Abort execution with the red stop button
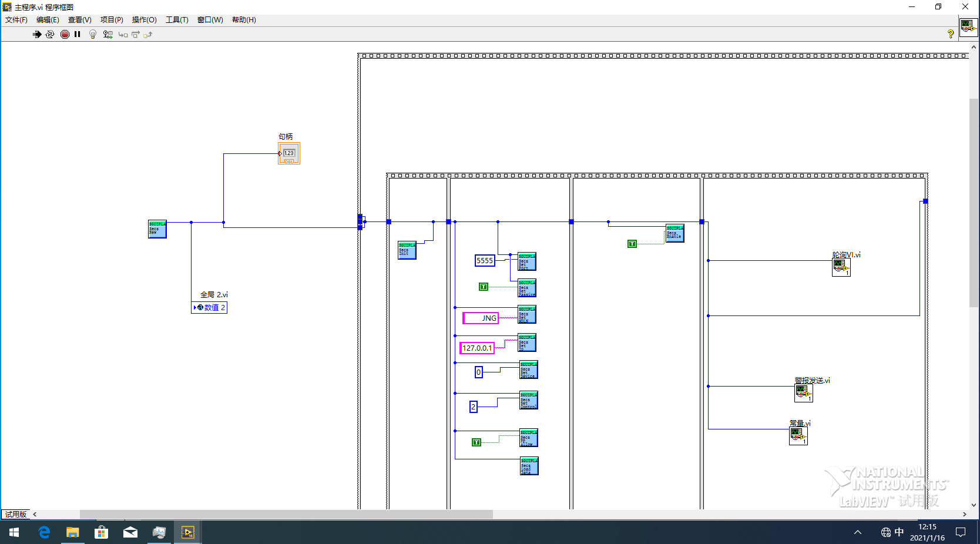 click(65, 34)
